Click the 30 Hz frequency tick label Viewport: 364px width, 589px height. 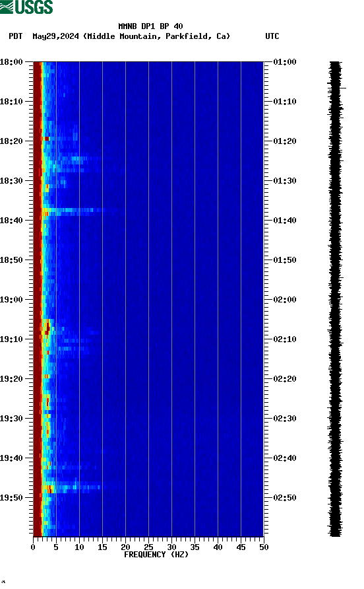(x=171, y=547)
